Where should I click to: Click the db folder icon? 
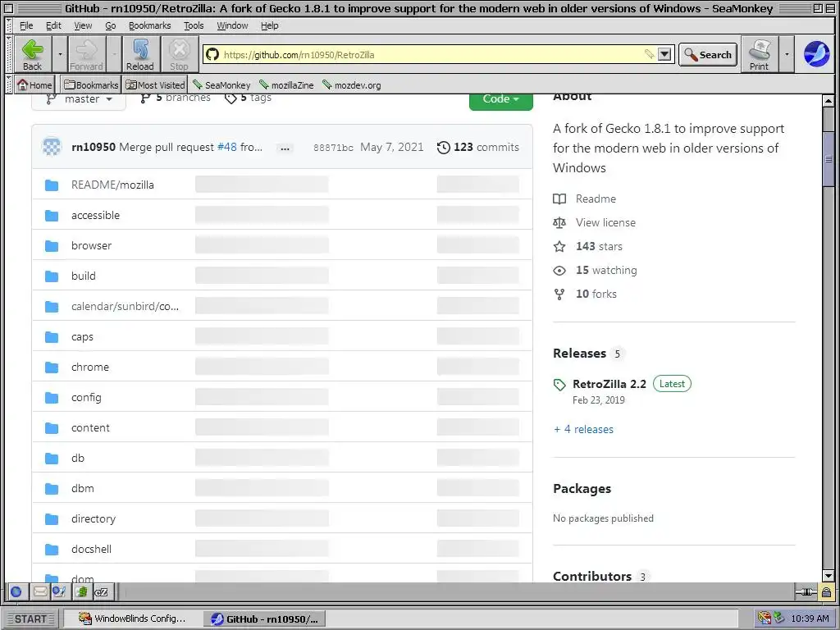pyautogui.click(x=52, y=458)
